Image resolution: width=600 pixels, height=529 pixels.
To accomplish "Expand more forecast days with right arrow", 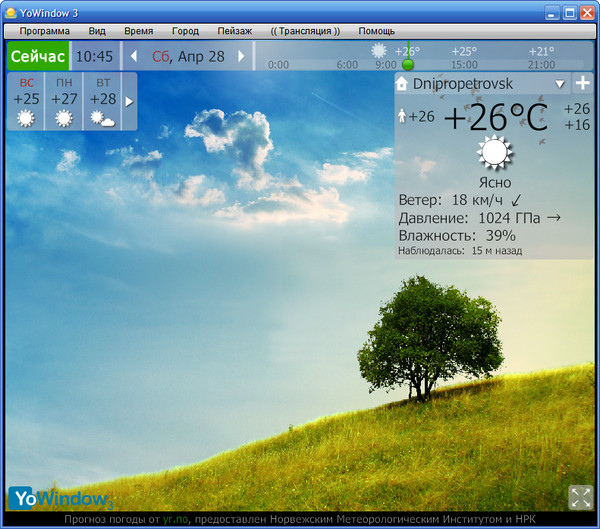I will [128, 101].
